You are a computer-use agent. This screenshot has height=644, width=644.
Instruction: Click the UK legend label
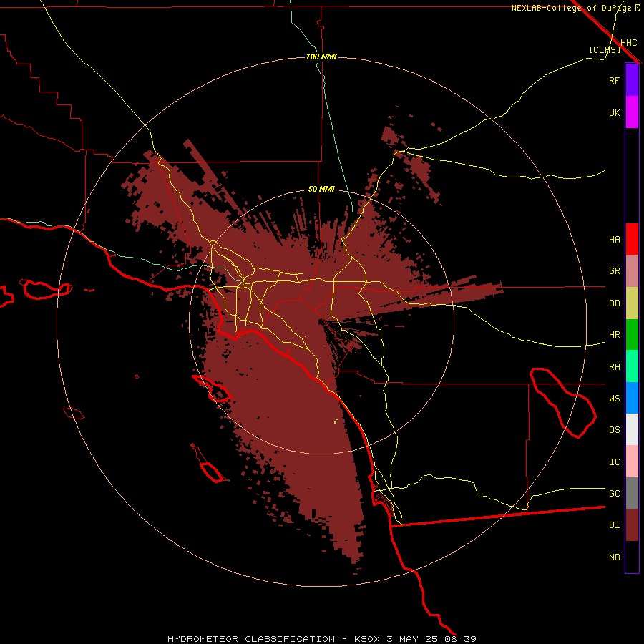click(x=614, y=112)
